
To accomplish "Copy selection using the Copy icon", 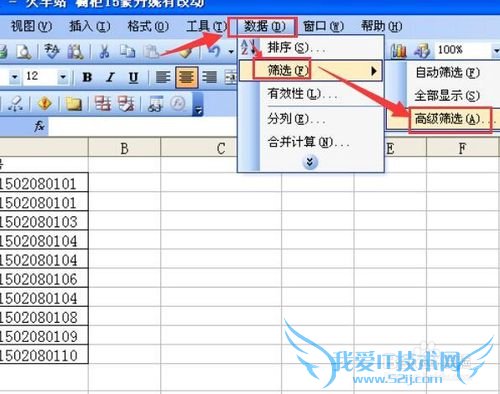I will click(x=127, y=52).
